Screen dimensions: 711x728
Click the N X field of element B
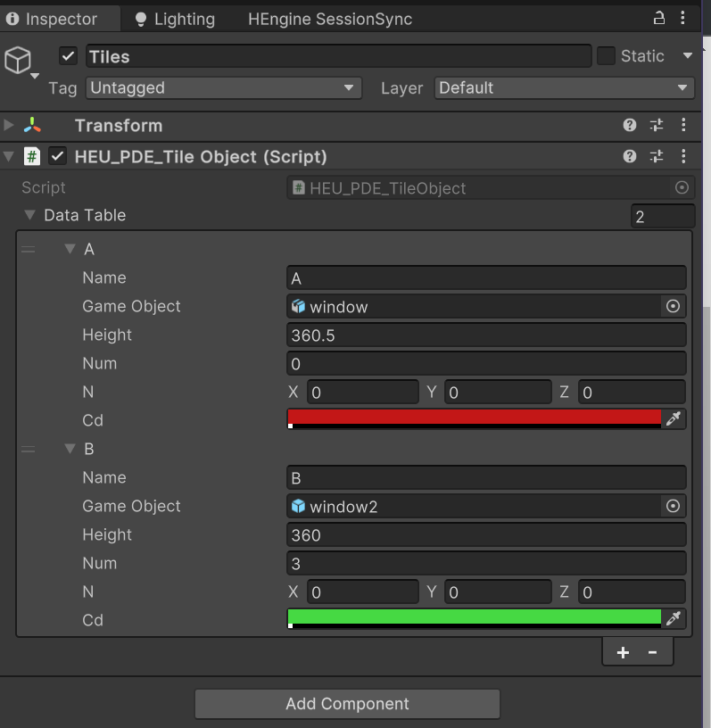(x=363, y=591)
